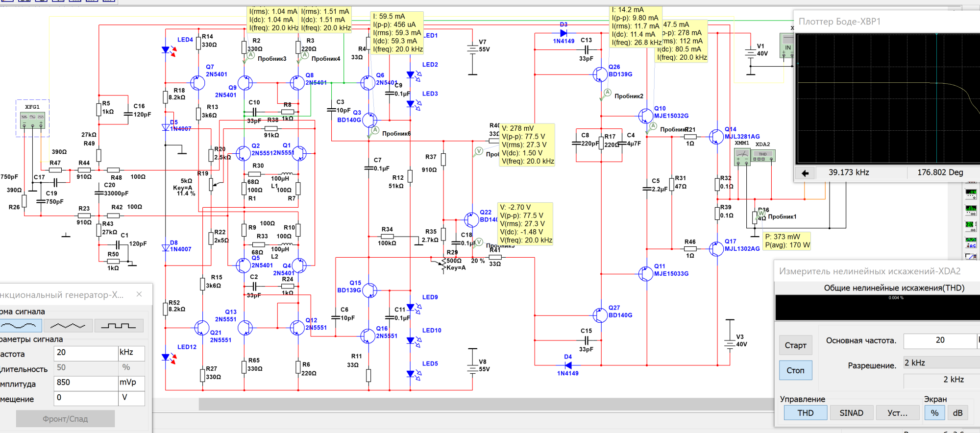Viewport: 980px width, 433px height.
Task: Select the Bode plotter symbol beside V1
Action: (x=786, y=46)
